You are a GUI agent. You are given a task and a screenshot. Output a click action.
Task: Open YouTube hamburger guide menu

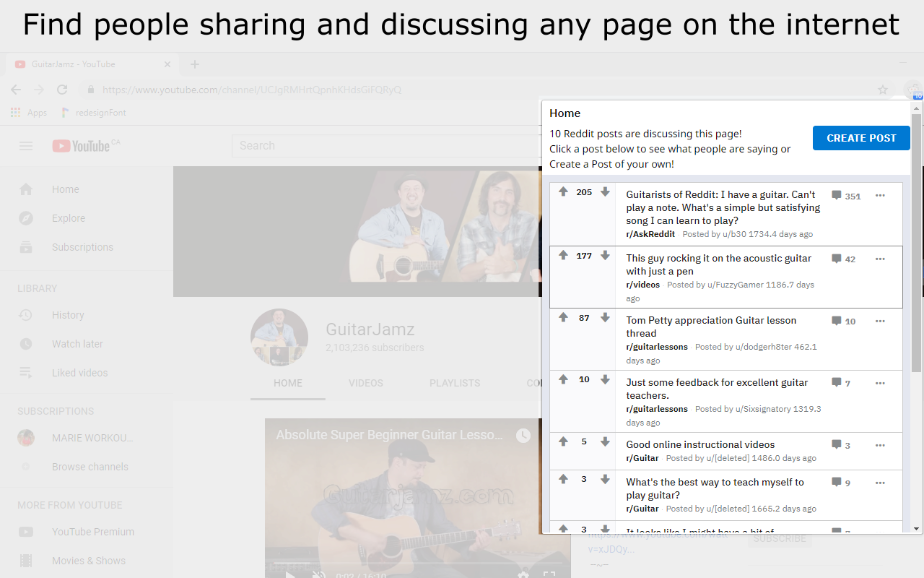coord(26,146)
